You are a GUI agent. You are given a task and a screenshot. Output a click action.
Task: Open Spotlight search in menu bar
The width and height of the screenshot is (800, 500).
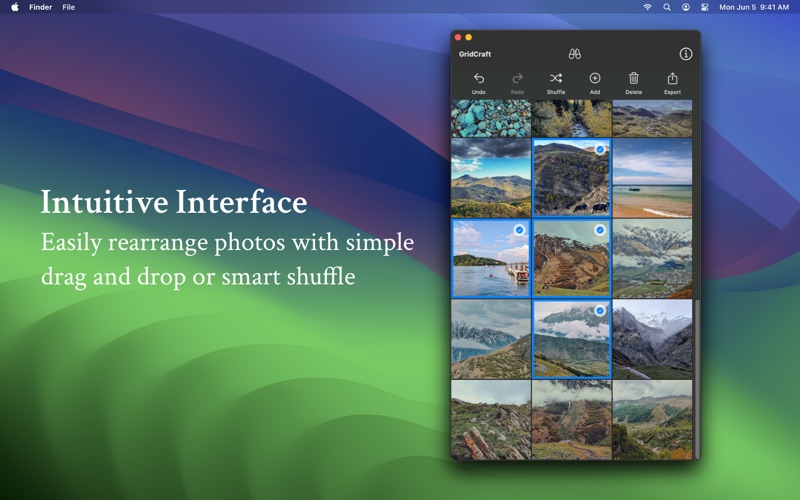667,7
